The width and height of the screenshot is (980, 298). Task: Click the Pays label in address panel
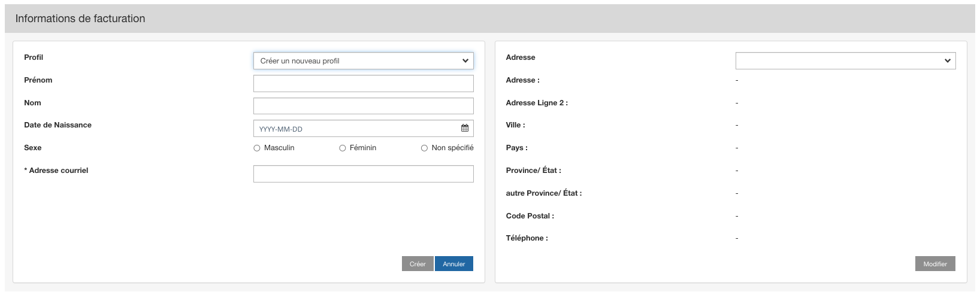point(516,148)
